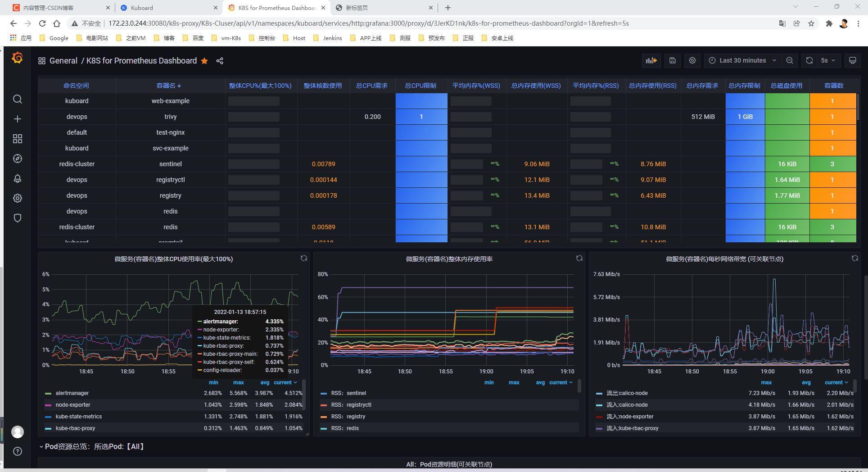Bookmark this page with the star icon
Image resolution: width=868 pixels, height=472 pixels.
(x=811, y=23)
